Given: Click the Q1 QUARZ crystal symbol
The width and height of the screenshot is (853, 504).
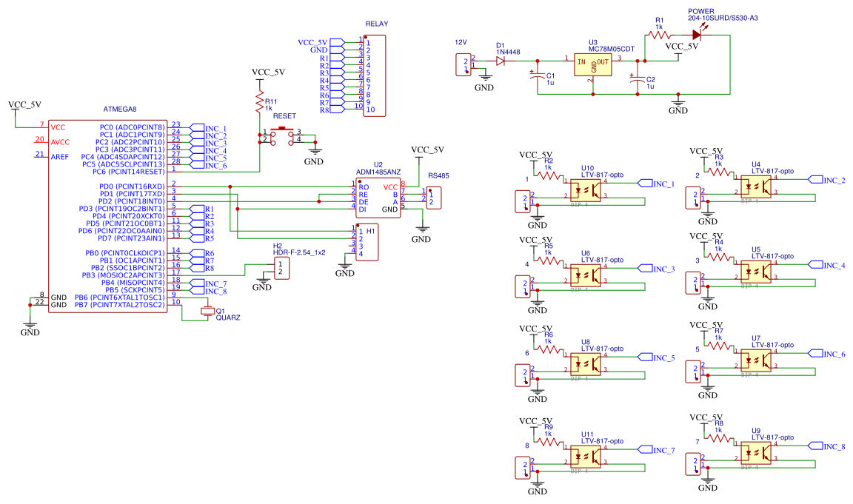Looking at the screenshot, I should pos(208,312).
